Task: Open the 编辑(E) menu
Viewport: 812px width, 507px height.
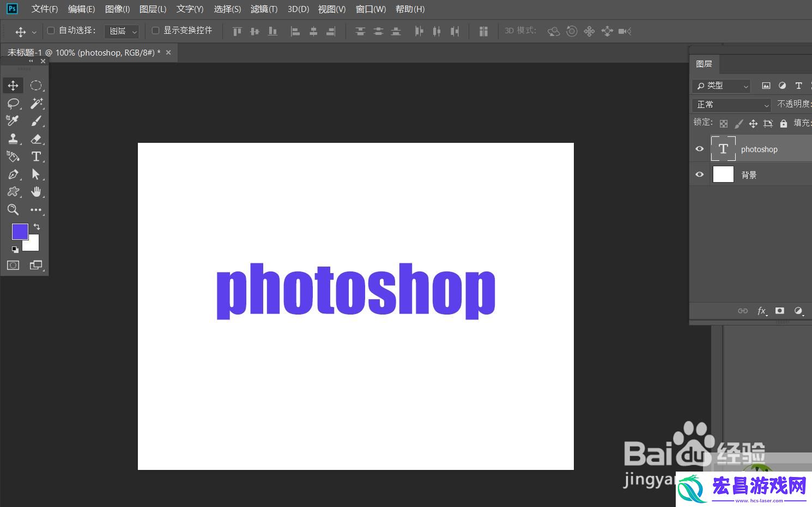Action: 81,9
